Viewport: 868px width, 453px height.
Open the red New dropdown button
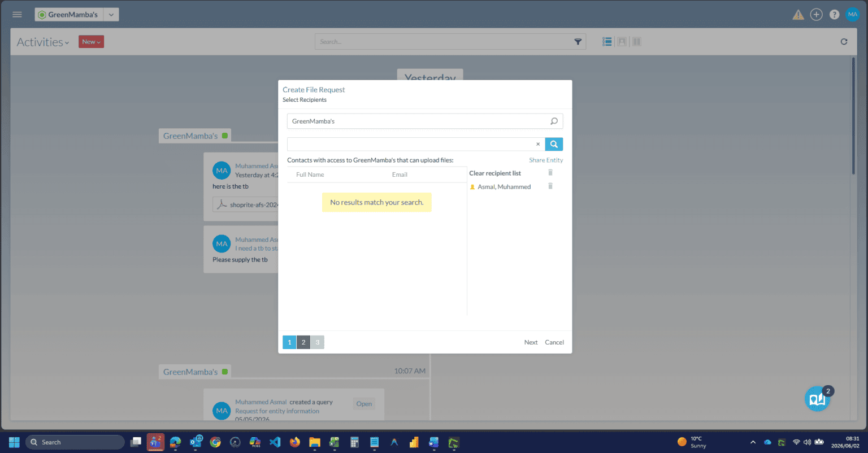click(91, 42)
